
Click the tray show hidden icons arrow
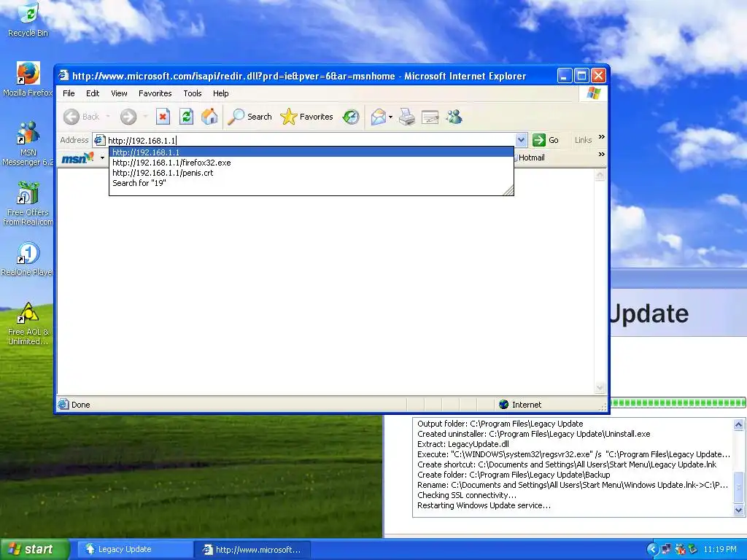(x=653, y=550)
